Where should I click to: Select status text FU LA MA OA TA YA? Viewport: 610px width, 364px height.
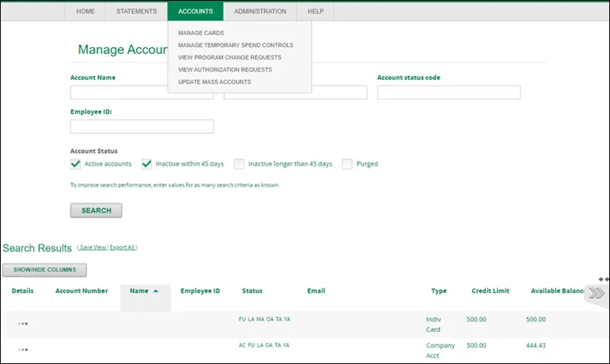pyautogui.click(x=265, y=319)
